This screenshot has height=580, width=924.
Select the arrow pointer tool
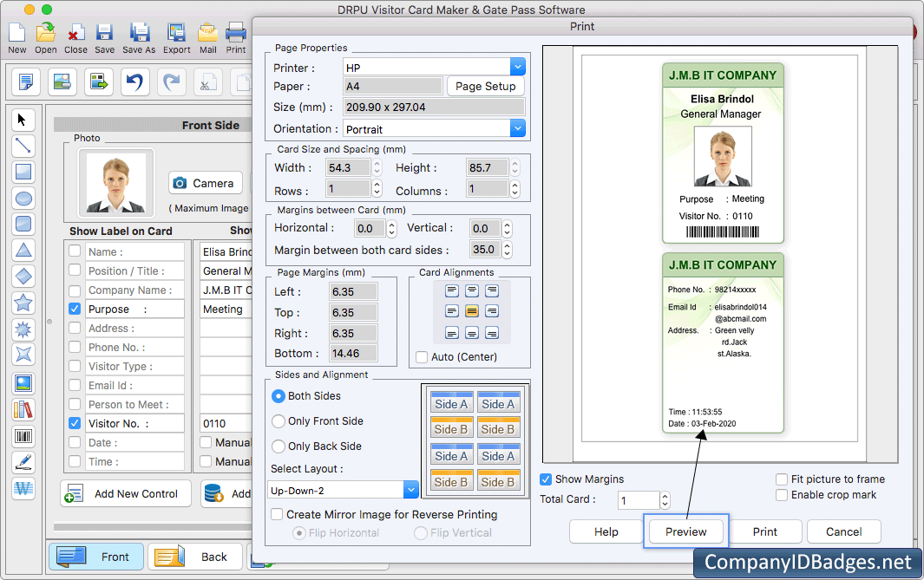pyautogui.click(x=23, y=121)
